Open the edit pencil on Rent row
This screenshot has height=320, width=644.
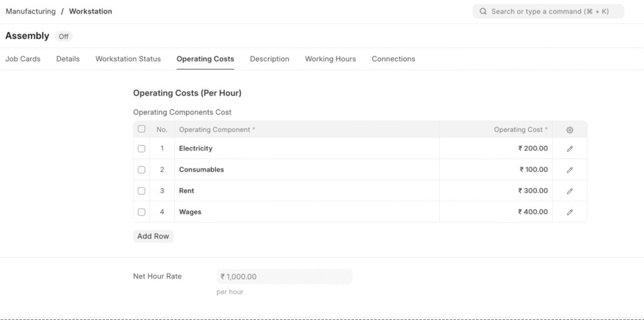569,191
